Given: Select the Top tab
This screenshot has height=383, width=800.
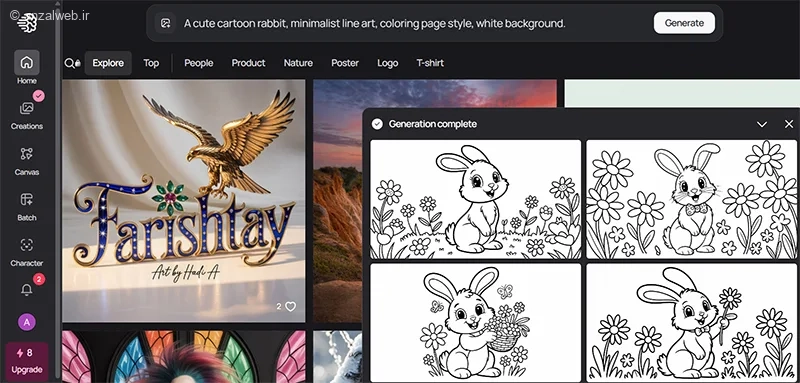Looking at the screenshot, I should click(151, 63).
